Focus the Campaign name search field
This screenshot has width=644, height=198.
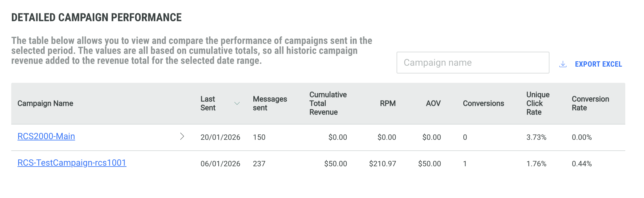tap(472, 63)
